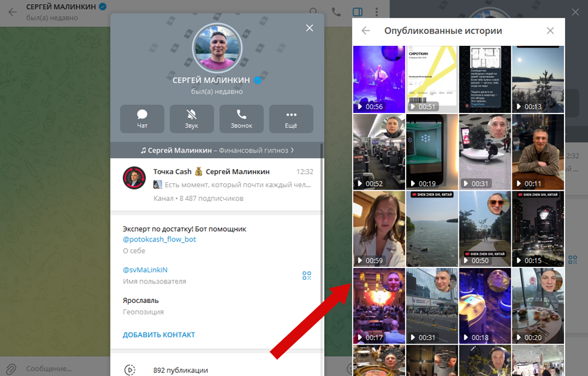Open the Финансовый гипноз music track

point(217,150)
